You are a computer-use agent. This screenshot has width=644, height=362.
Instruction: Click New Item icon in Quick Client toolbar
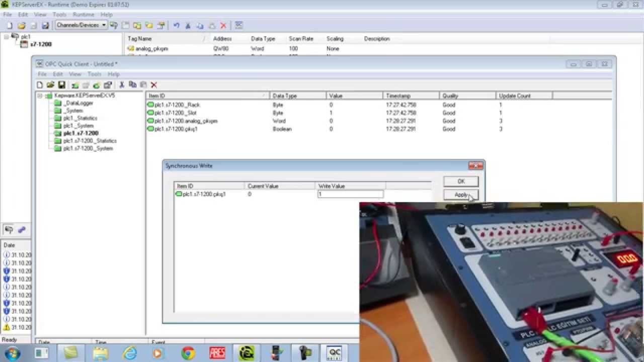pos(97,85)
